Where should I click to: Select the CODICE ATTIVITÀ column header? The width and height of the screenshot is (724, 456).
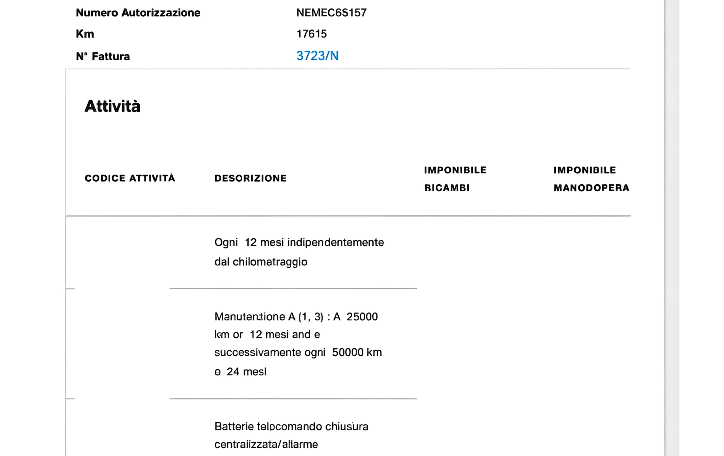tap(130, 178)
